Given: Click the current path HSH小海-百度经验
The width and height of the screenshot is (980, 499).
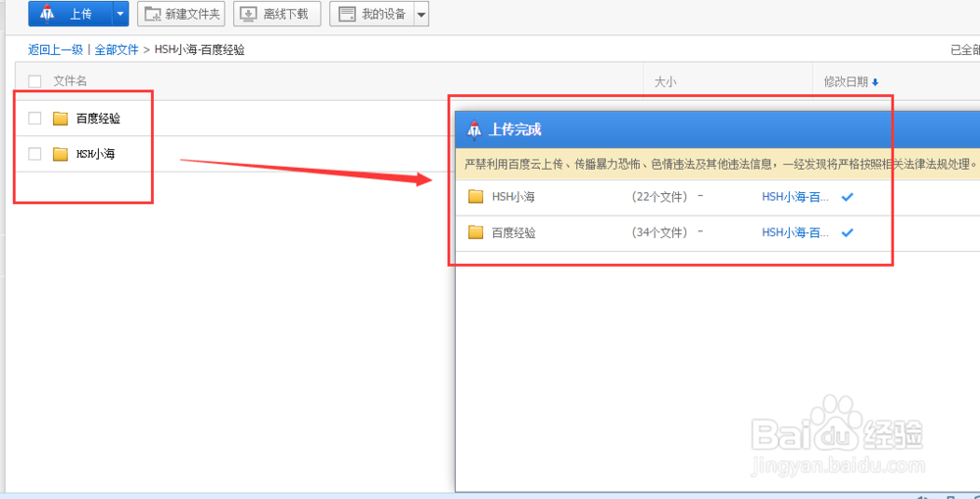Looking at the screenshot, I should (x=199, y=50).
